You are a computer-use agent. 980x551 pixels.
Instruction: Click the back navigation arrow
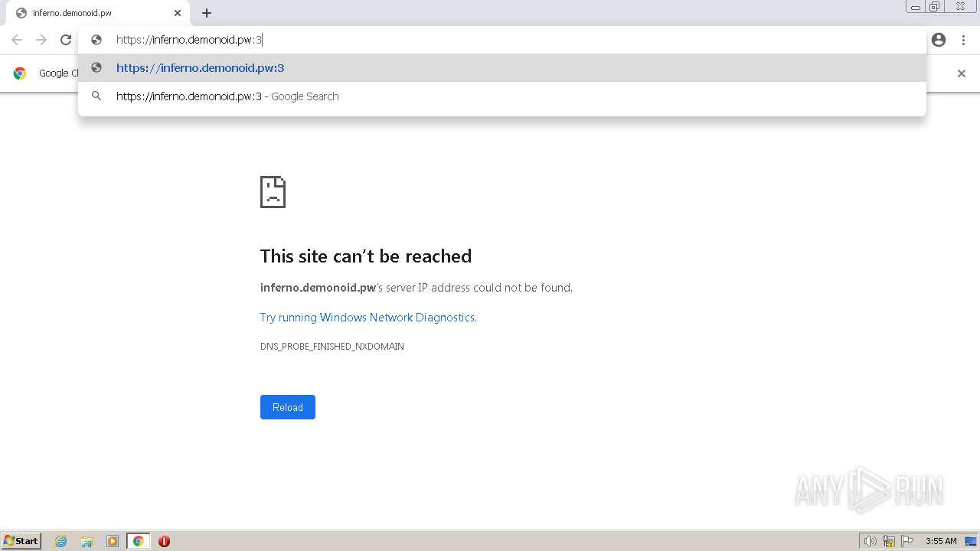click(x=17, y=40)
